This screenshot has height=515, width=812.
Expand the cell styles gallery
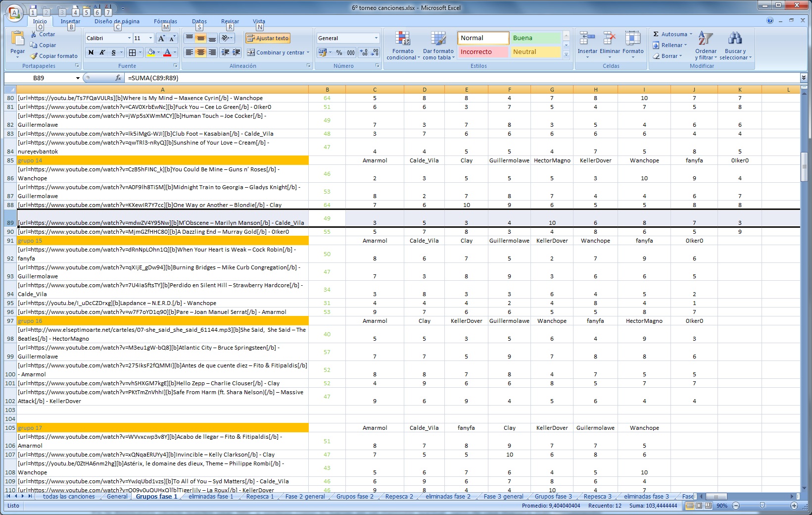coord(567,55)
